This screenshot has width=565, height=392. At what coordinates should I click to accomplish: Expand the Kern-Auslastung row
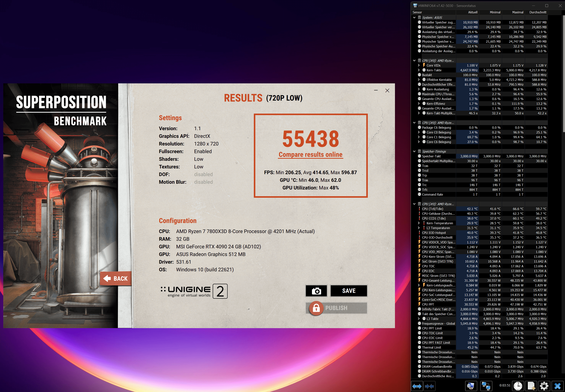pos(419,89)
